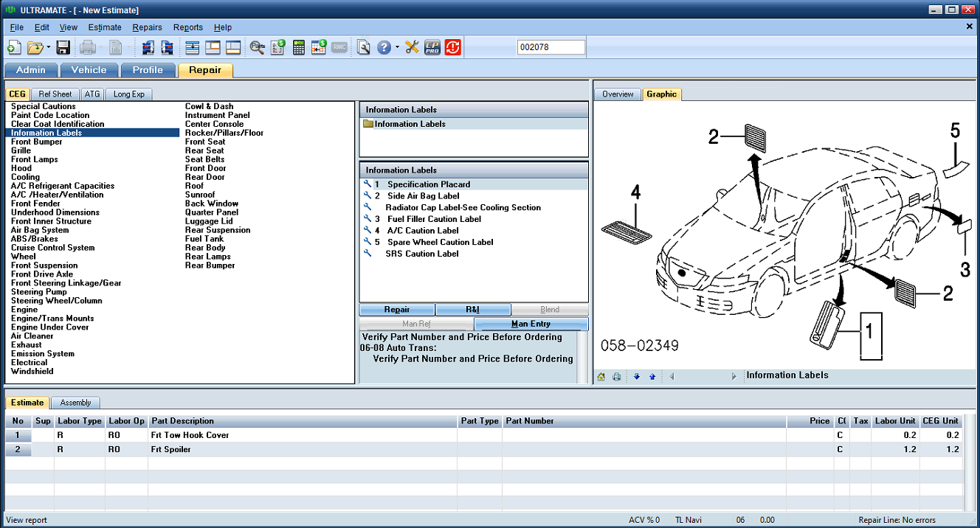Open the Reports menu
The width and height of the screenshot is (980, 528).
point(188,27)
